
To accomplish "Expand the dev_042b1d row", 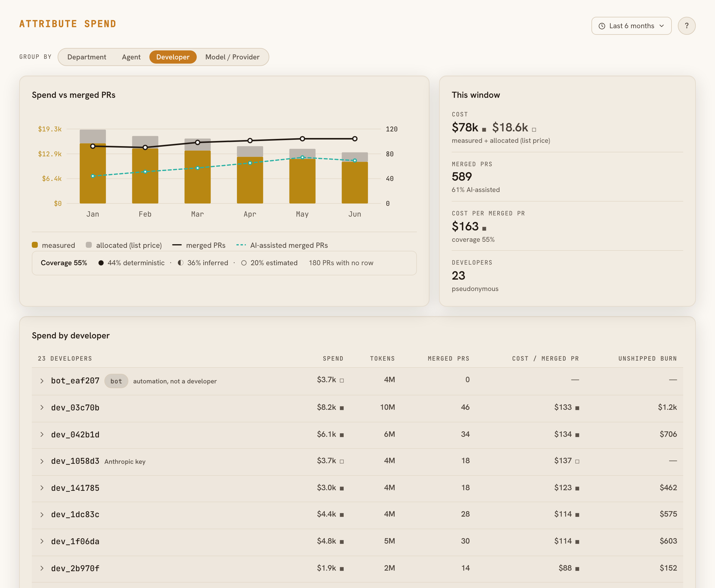I will pyautogui.click(x=42, y=435).
